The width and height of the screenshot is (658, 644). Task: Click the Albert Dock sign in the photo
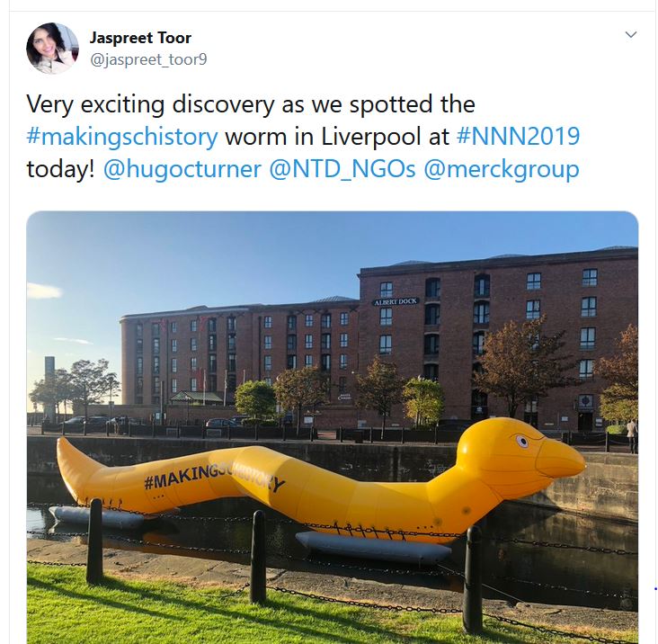tap(396, 301)
